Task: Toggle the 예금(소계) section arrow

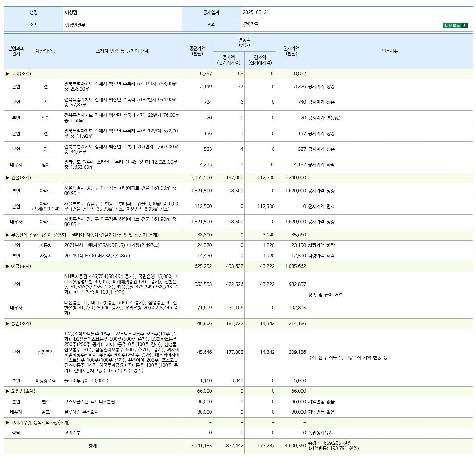Action: pyautogui.click(x=7, y=266)
